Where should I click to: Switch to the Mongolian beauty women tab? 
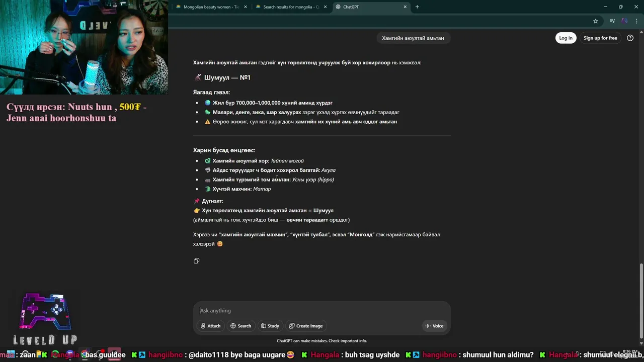click(211, 7)
